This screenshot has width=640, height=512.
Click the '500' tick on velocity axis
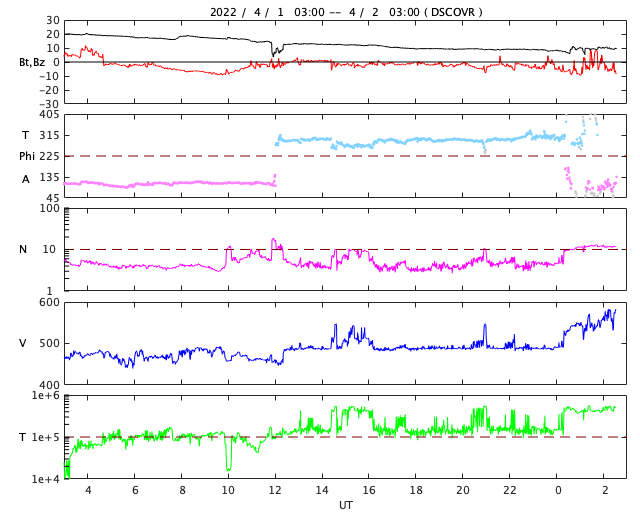(x=49, y=343)
